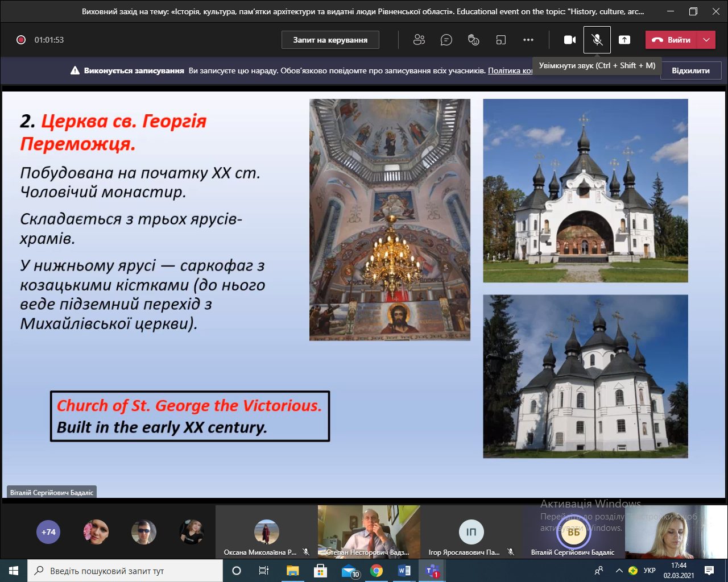Viewport: 728px width, 582px height.
Task: Click the red recording indicator icon
Action: click(x=21, y=40)
